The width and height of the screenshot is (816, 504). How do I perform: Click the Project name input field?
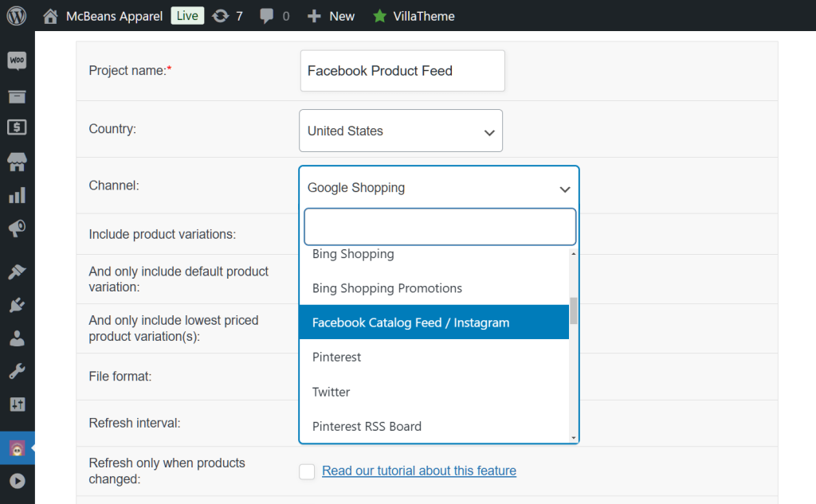(x=402, y=70)
